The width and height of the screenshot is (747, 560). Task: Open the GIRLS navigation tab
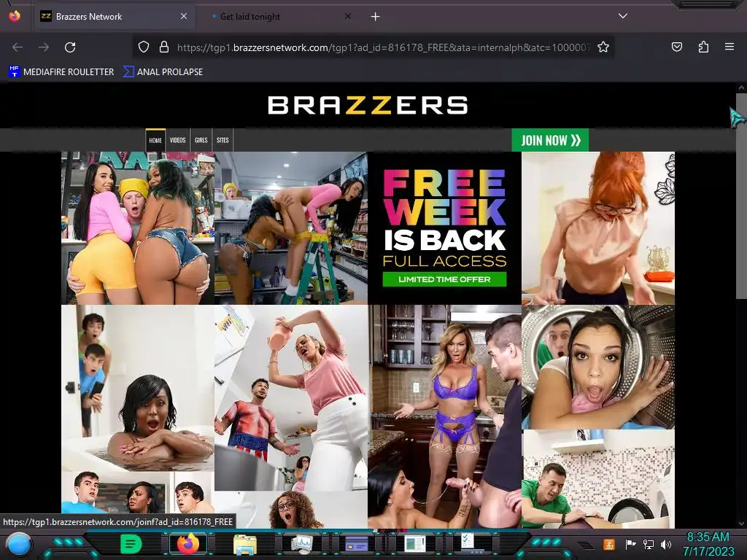201,140
